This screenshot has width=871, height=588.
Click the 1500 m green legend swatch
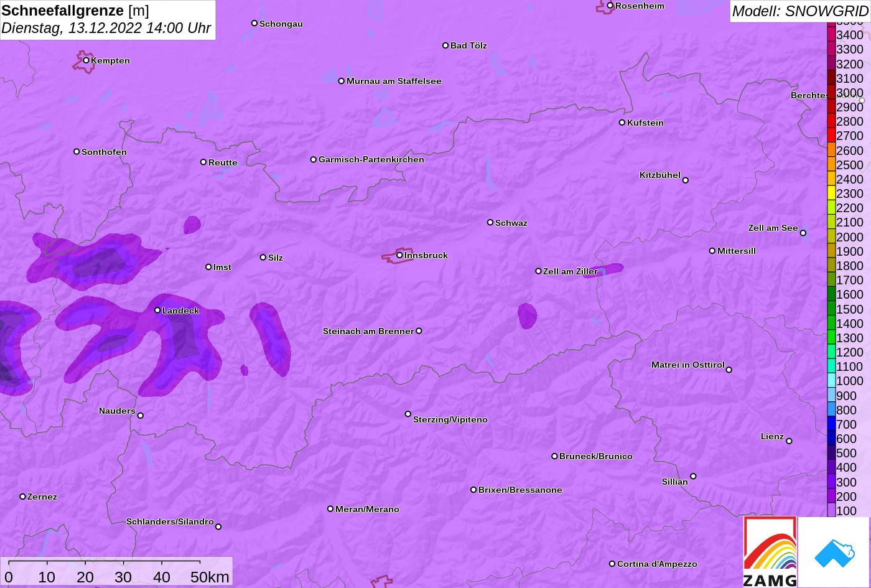pyautogui.click(x=831, y=309)
